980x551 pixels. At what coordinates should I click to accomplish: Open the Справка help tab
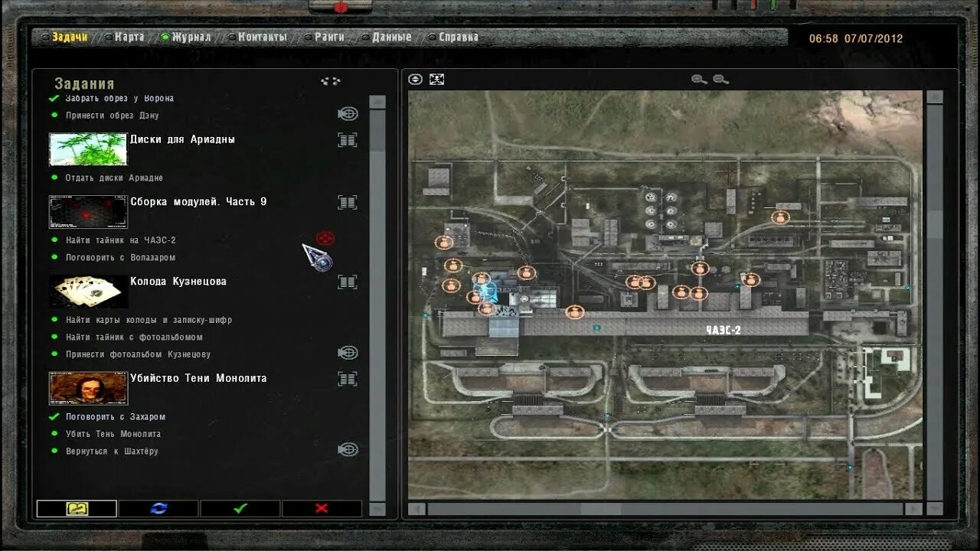point(459,37)
